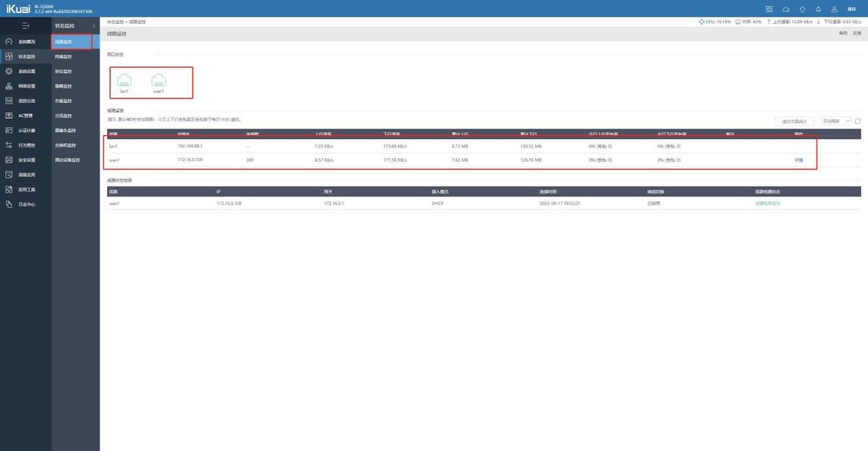The height and width of the screenshot is (451, 868).
Task: Click the lan1 network port icon
Action: [x=124, y=82]
